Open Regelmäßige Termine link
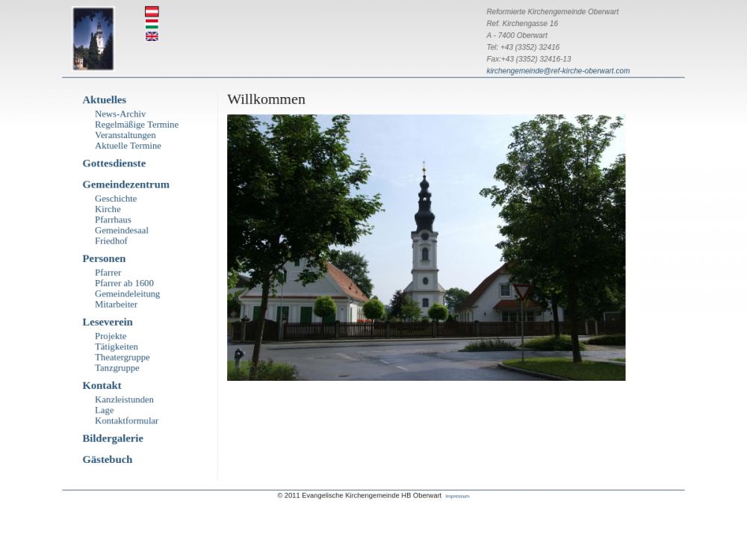 pyautogui.click(x=137, y=125)
